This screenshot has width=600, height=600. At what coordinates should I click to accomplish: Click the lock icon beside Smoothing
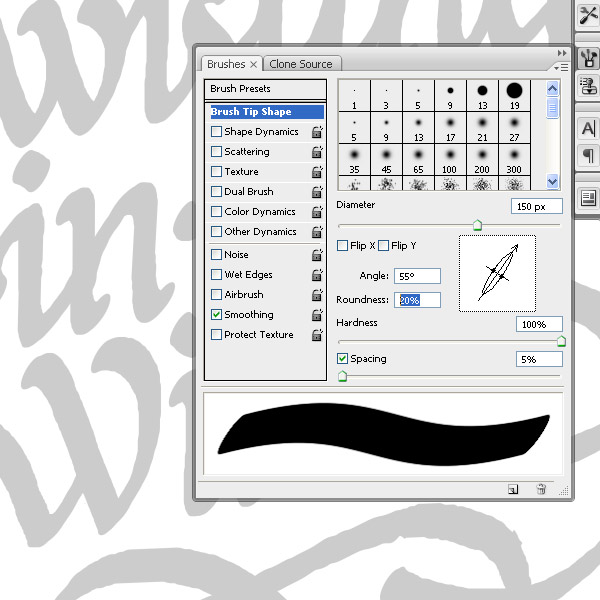pos(317,315)
